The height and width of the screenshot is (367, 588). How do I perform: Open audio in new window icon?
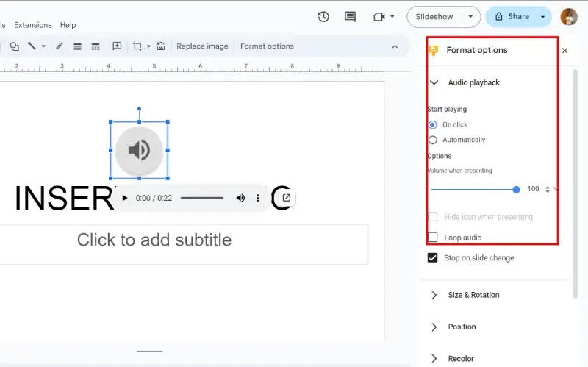(287, 198)
